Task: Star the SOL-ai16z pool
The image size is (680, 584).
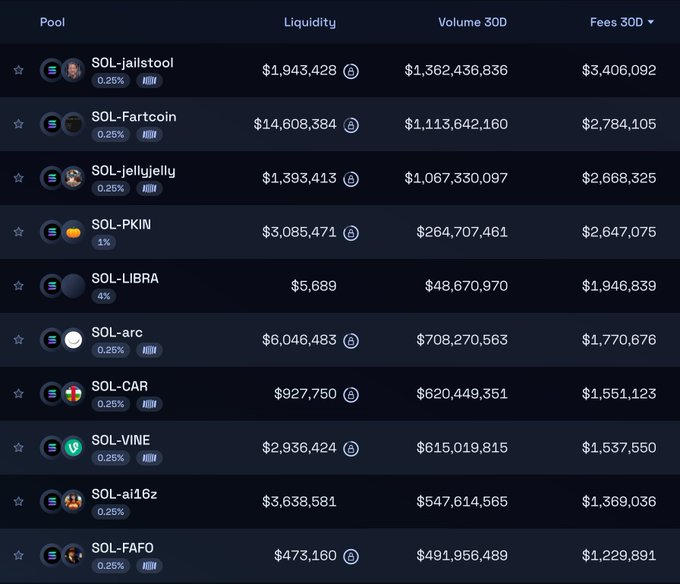Action: [18, 502]
